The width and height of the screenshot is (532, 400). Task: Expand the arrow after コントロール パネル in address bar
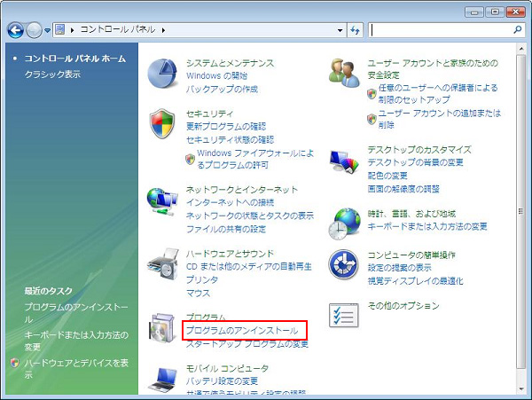[163, 30]
